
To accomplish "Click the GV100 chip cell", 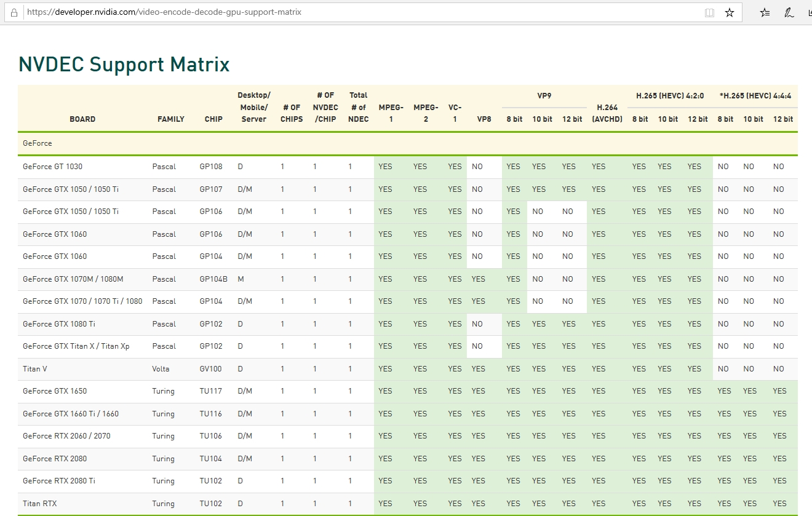I will (x=211, y=369).
